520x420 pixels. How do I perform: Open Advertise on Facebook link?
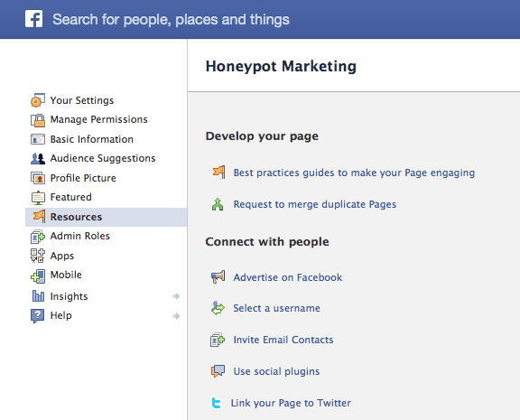coord(288,277)
